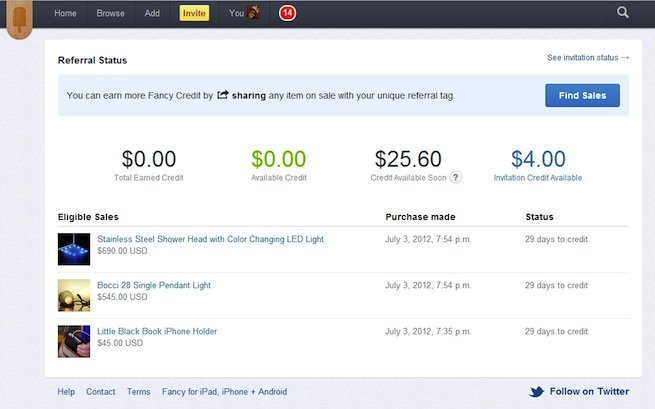Select Add in the top navigation
Viewport: 655px width, 409px height.
[x=152, y=13]
